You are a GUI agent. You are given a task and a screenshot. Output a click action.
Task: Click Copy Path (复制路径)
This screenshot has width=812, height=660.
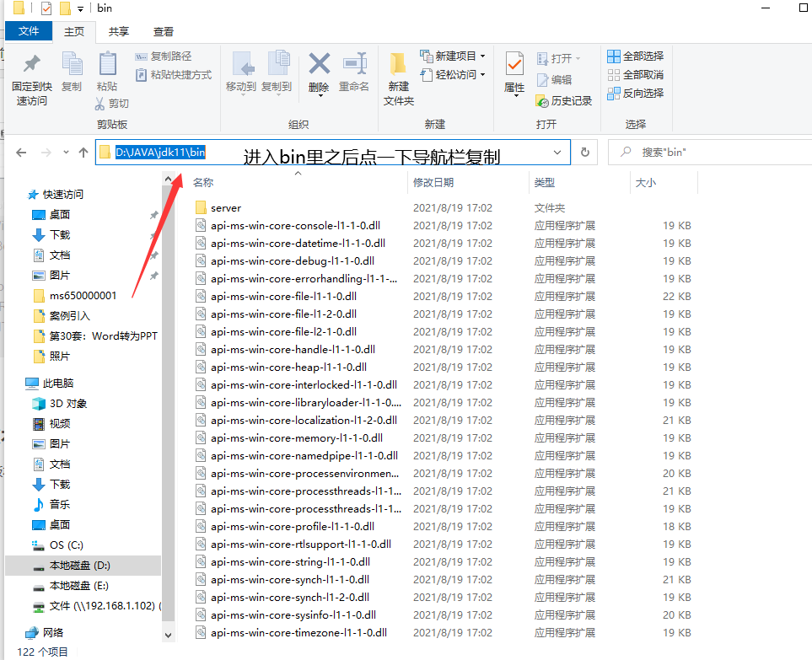(x=164, y=56)
